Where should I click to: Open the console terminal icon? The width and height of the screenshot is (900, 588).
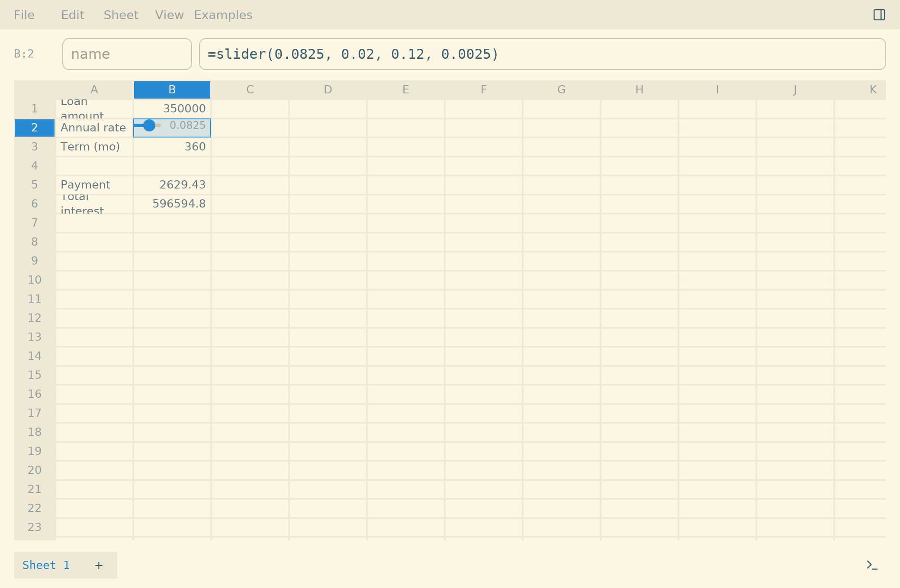click(872, 565)
